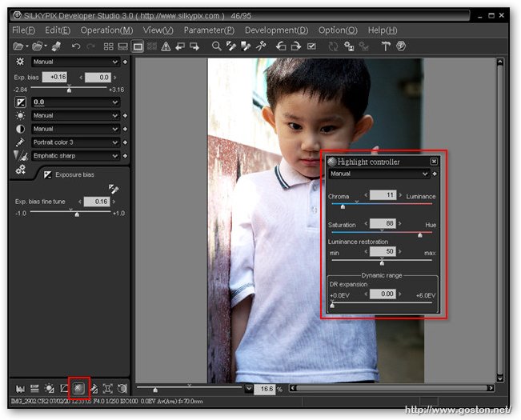Screen dimensions: 521x420
Task: Close the Highlight controller panel
Action: 434,161
